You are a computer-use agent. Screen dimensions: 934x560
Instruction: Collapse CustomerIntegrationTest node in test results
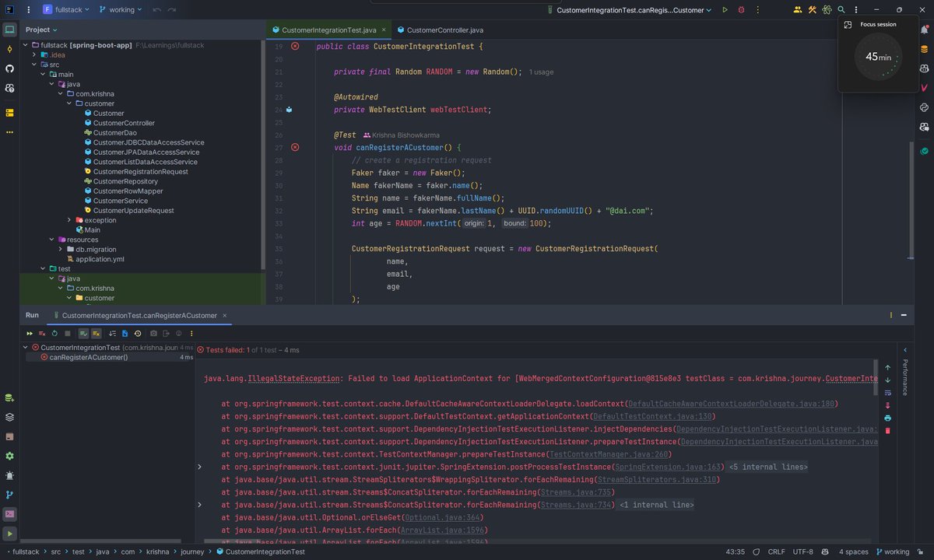coord(26,348)
